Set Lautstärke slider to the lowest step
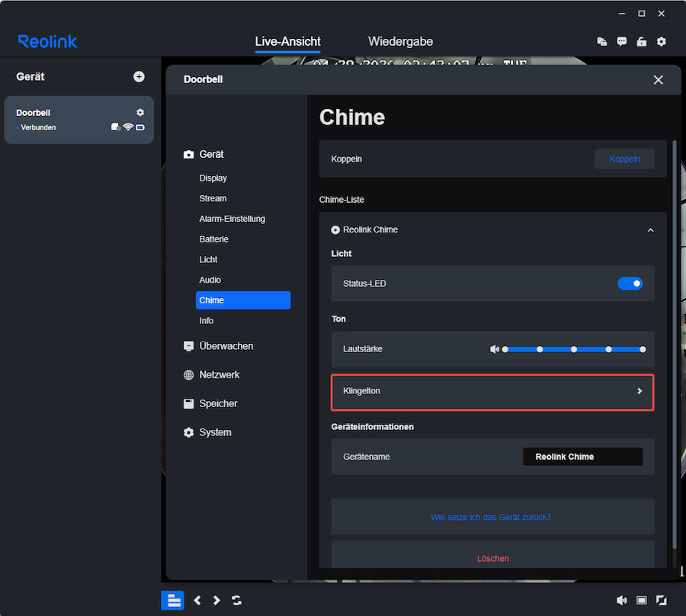The image size is (686, 616). pos(505,349)
